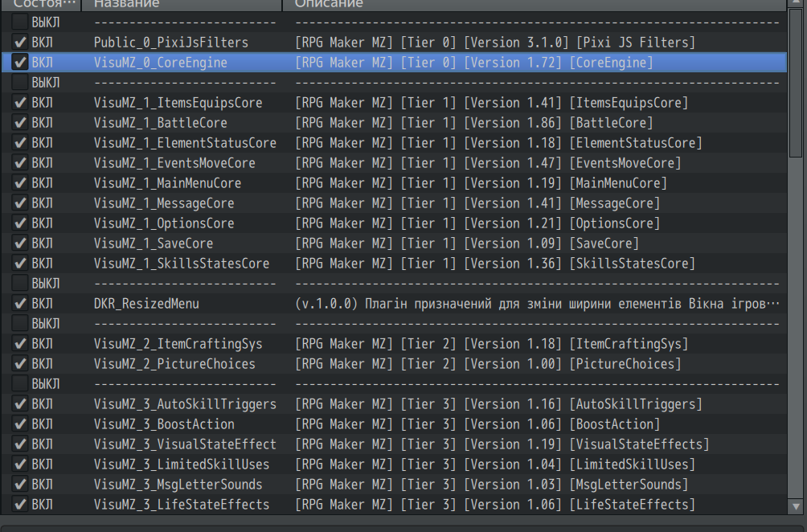Image resolution: width=807 pixels, height=532 pixels.
Task: Select the VisuMZ_3_AutoSkillTriggers plugin name
Action: click(186, 404)
